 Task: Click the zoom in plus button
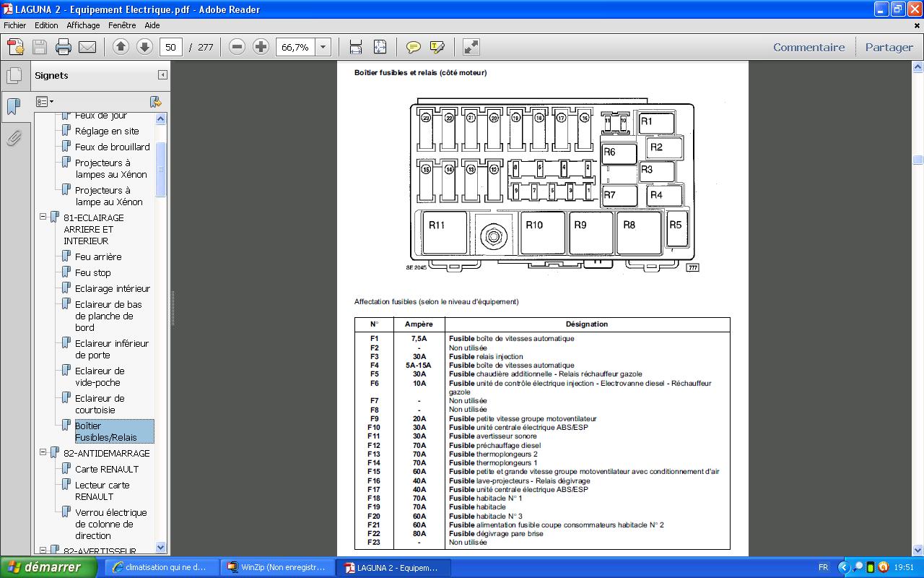261,47
